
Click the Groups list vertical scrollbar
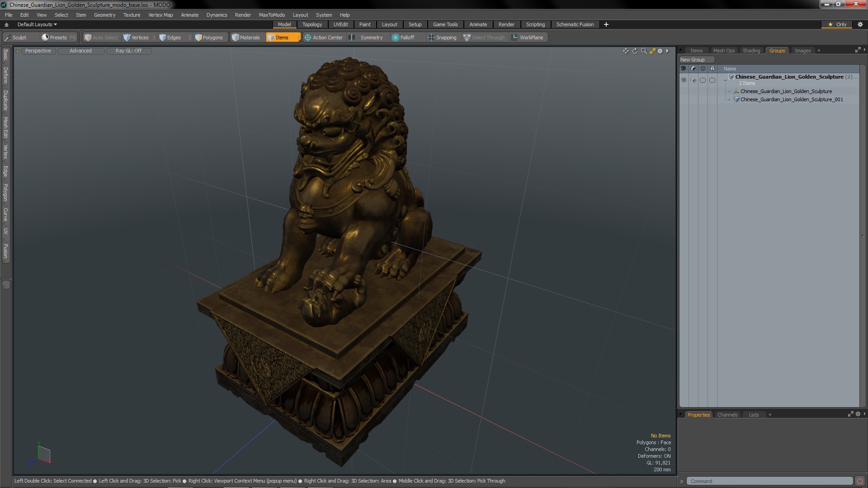(863, 236)
